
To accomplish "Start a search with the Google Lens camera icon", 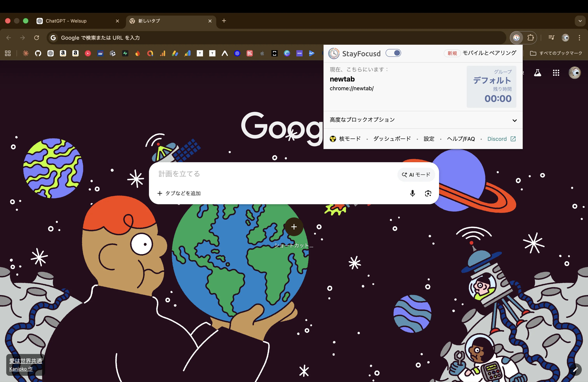I will tap(428, 194).
